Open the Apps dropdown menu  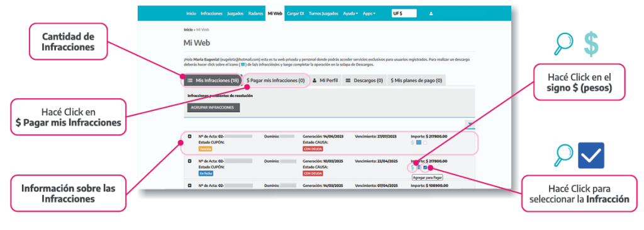369,14
